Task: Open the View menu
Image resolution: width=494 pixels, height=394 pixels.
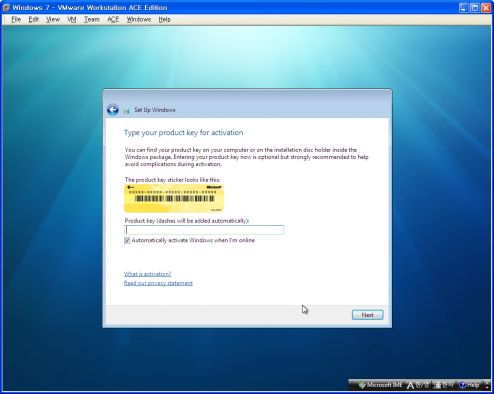Action: [53, 19]
